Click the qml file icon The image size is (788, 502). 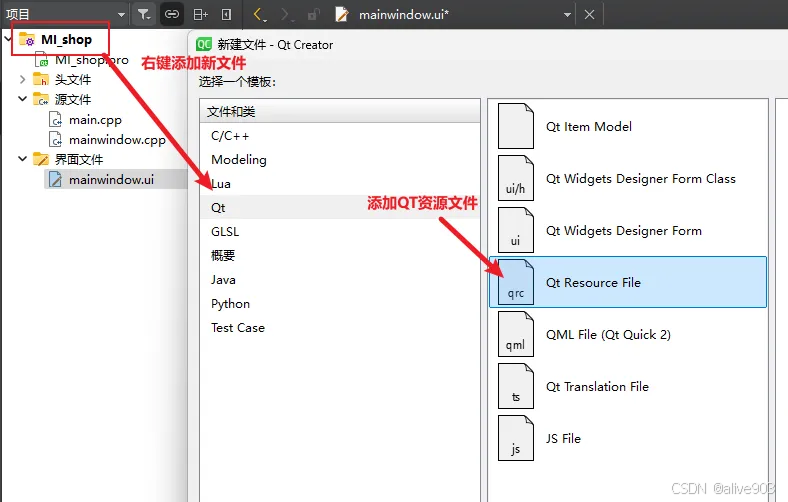coord(516,334)
